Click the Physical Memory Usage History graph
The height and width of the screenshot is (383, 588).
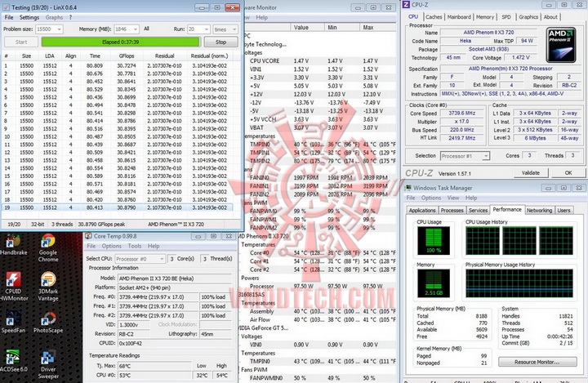519,283
